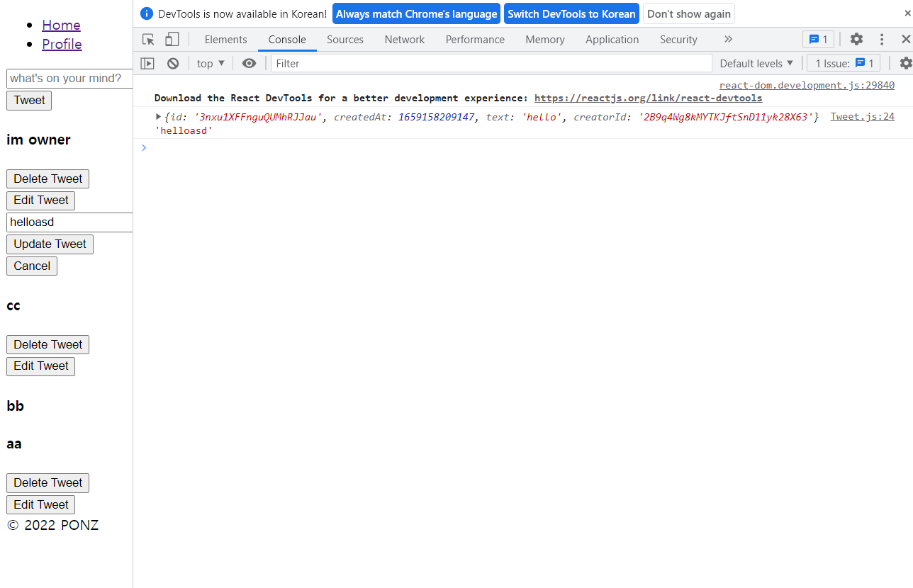Open DevTools settings gear beside the kebab menu
913x588 pixels.
point(856,40)
